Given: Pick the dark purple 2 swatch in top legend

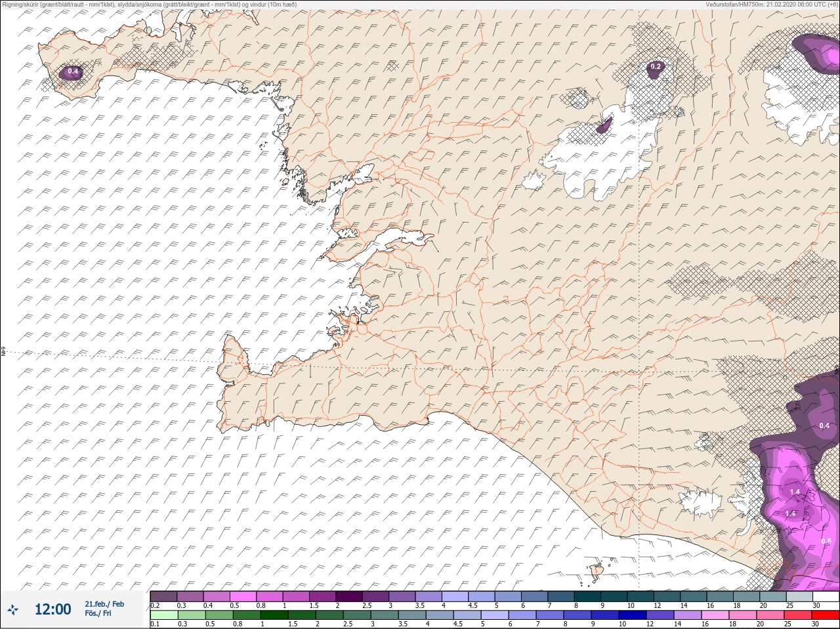Looking at the screenshot, I should [350, 596].
